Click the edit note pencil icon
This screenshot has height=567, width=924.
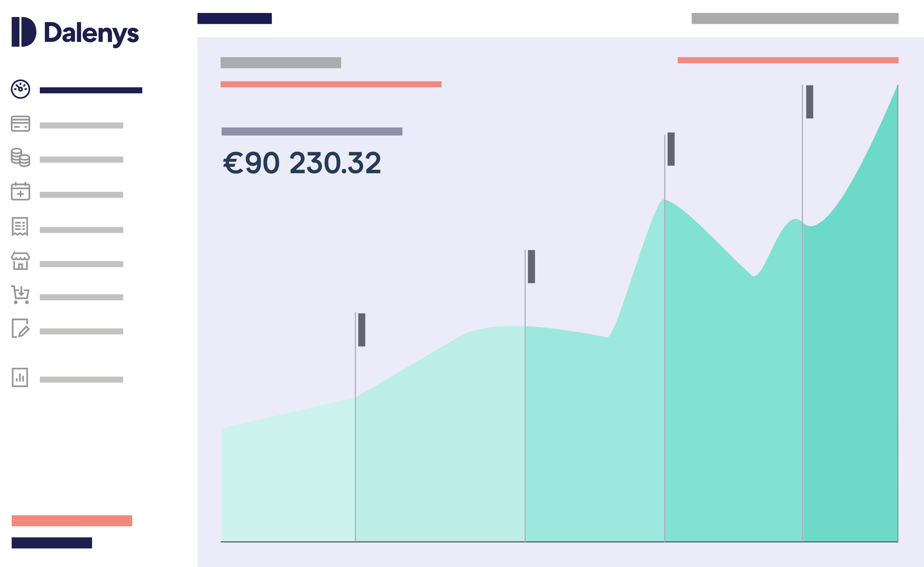tap(20, 328)
